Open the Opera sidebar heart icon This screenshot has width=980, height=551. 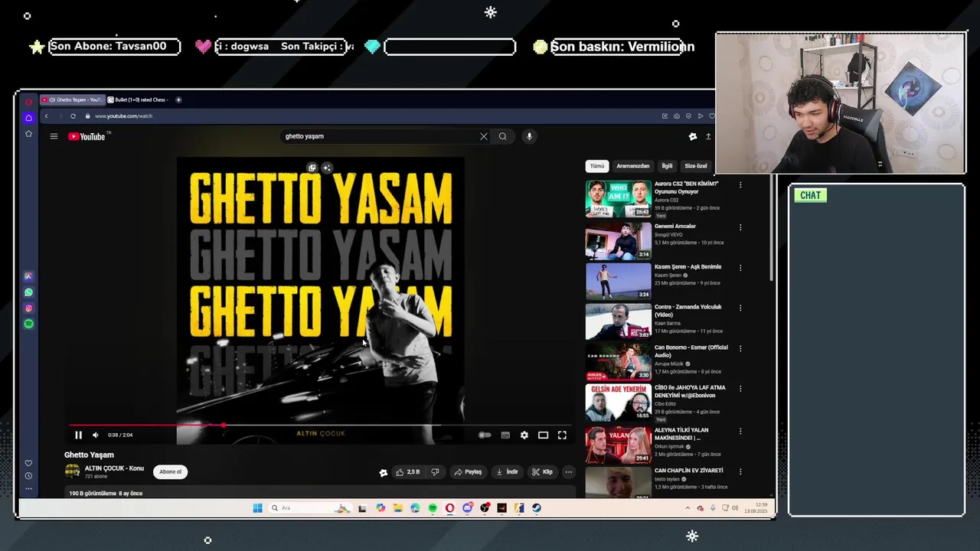tap(28, 463)
